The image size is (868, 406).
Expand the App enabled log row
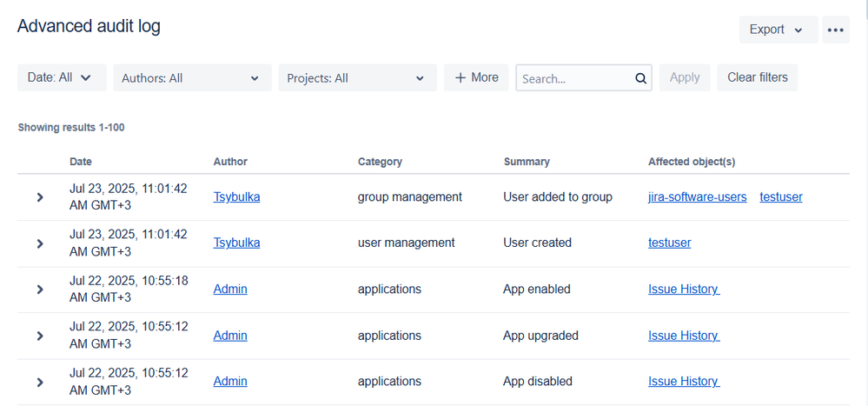[40, 290]
